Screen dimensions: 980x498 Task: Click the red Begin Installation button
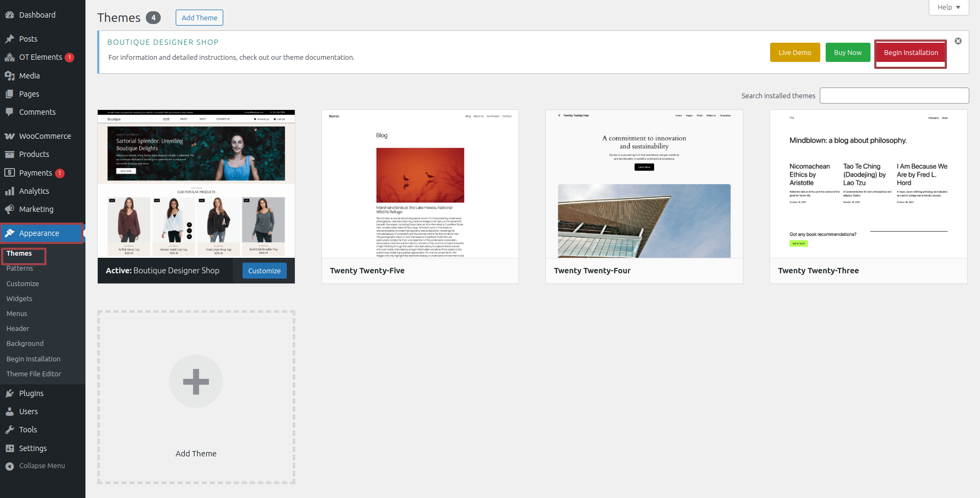(x=911, y=52)
